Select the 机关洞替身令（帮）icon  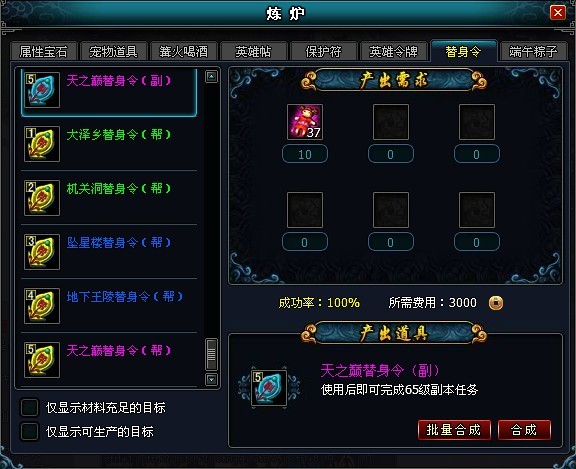pos(42,198)
